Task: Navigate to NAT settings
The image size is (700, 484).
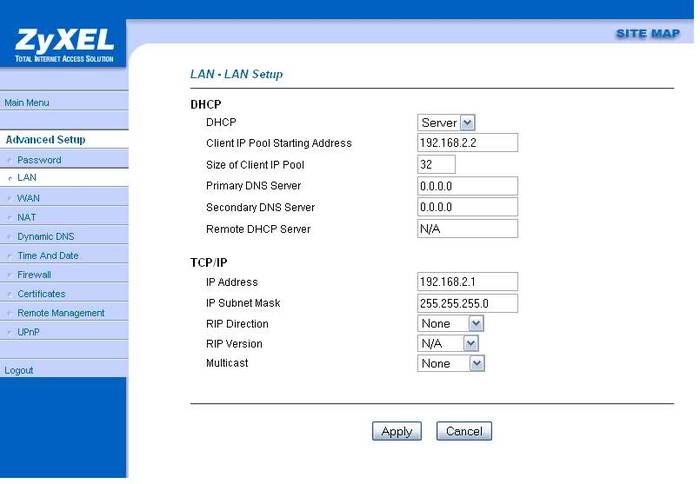Action: (x=27, y=217)
